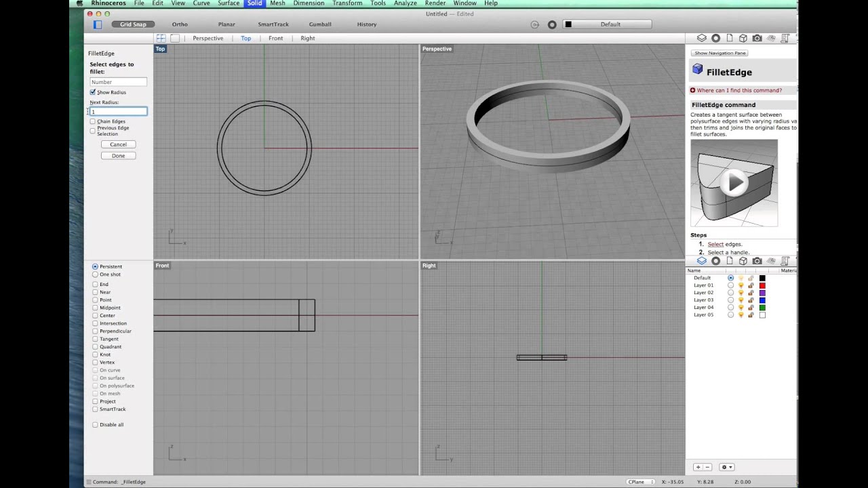Select ring properties icon in lower inspector toolbar

click(715, 261)
